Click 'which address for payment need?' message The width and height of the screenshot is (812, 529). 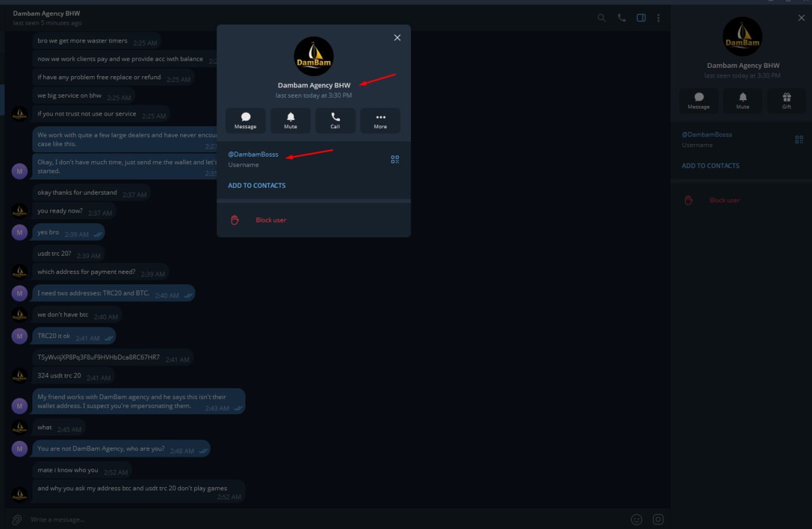[x=100, y=273]
